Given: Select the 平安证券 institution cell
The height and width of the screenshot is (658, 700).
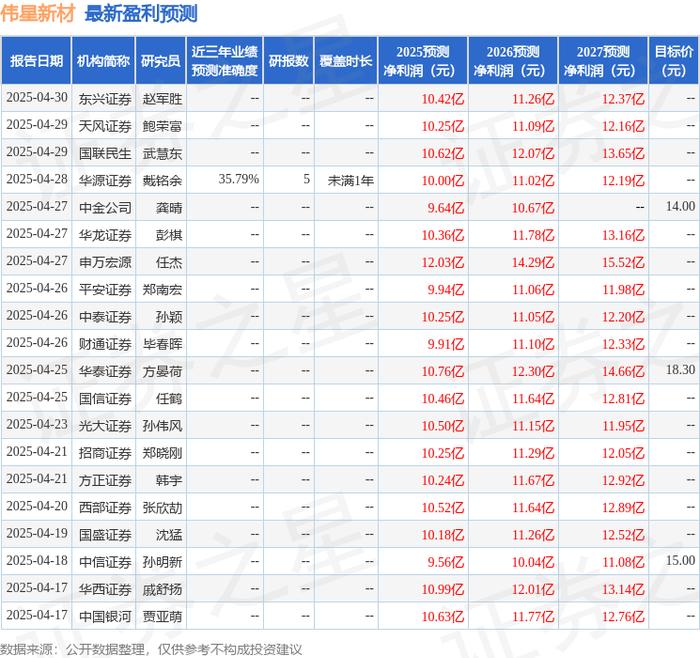Looking at the screenshot, I should tap(105, 289).
